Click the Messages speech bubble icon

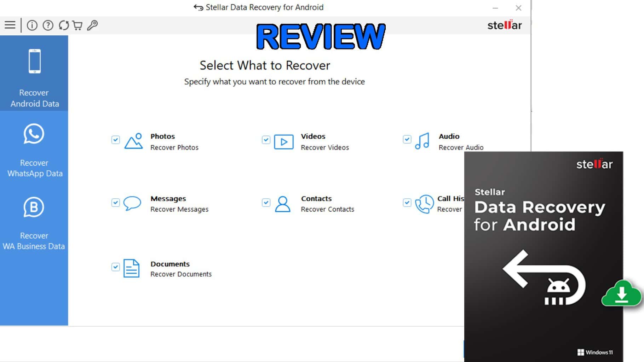132,203
